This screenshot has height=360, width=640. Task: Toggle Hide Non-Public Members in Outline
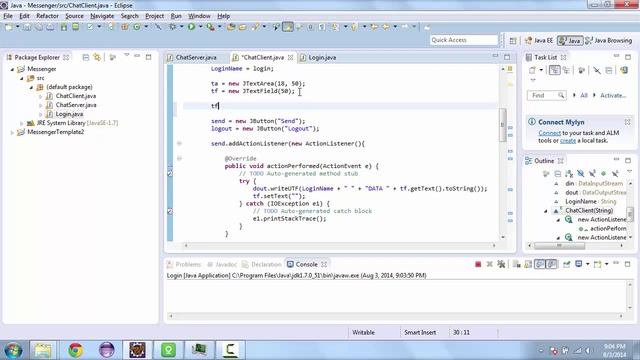(x=603, y=174)
